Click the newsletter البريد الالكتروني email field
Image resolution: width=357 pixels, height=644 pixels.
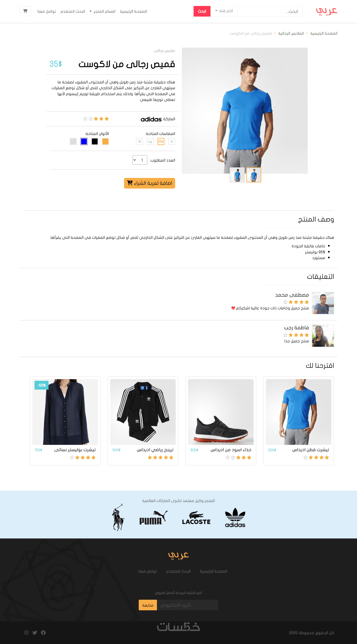[187, 605]
